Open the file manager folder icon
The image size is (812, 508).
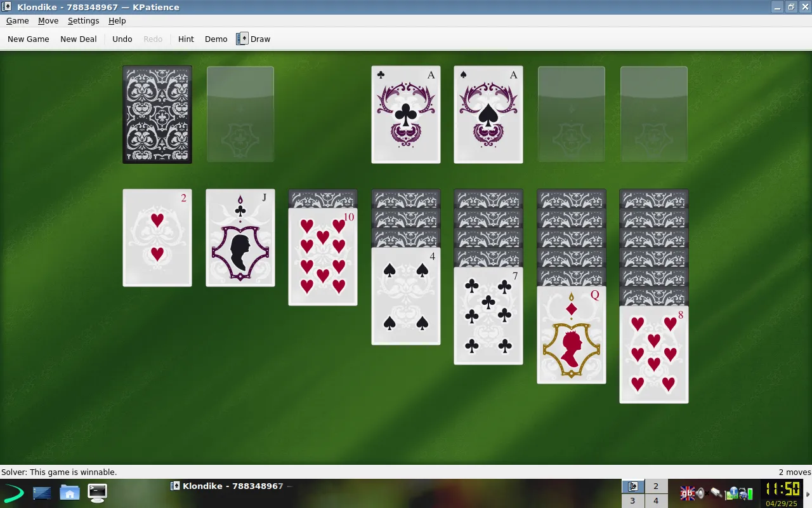pos(69,492)
